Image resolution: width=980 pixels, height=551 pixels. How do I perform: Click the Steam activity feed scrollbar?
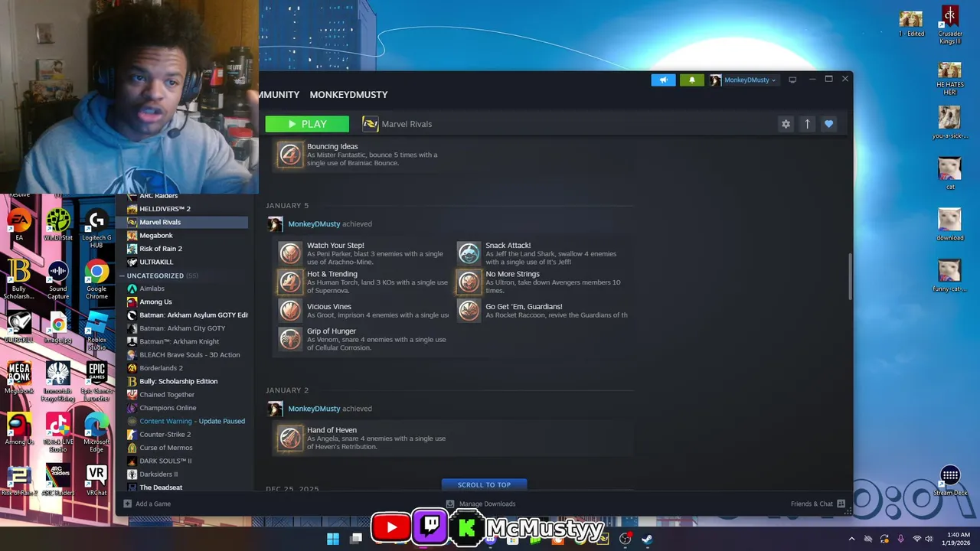[849, 276]
